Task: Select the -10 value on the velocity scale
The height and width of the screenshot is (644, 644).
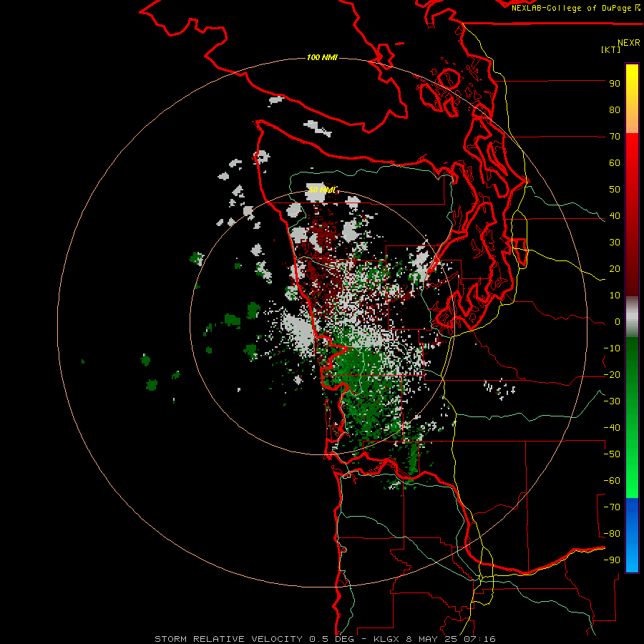Action: point(612,348)
